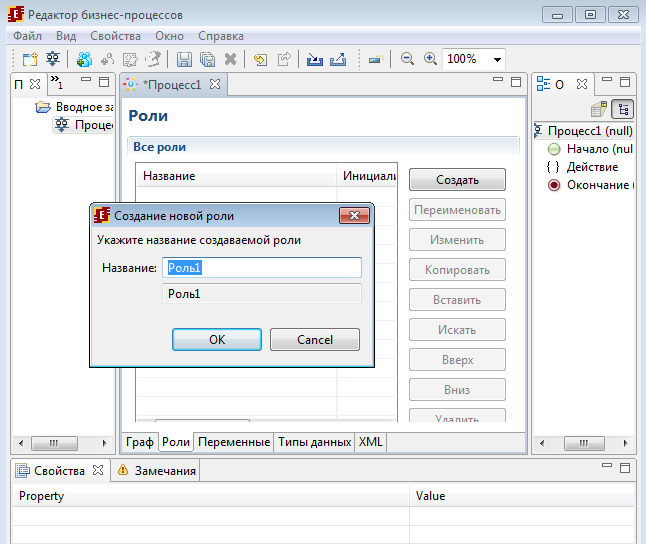Confirm role creation with OK

coord(217,340)
